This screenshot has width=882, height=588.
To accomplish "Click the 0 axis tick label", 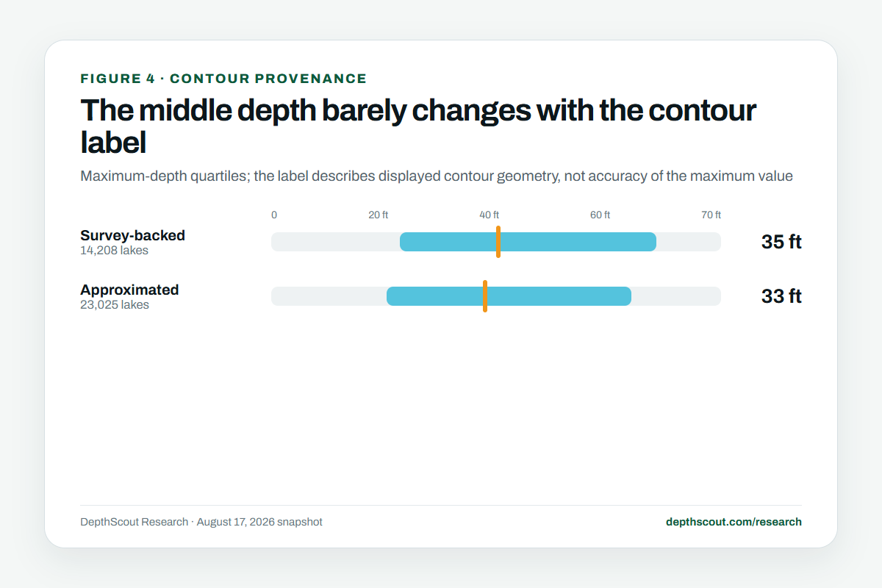I will 274,215.
